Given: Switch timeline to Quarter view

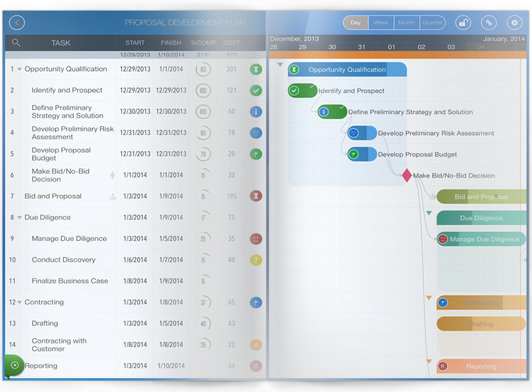Looking at the screenshot, I should pyautogui.click(x=432, y=23).
